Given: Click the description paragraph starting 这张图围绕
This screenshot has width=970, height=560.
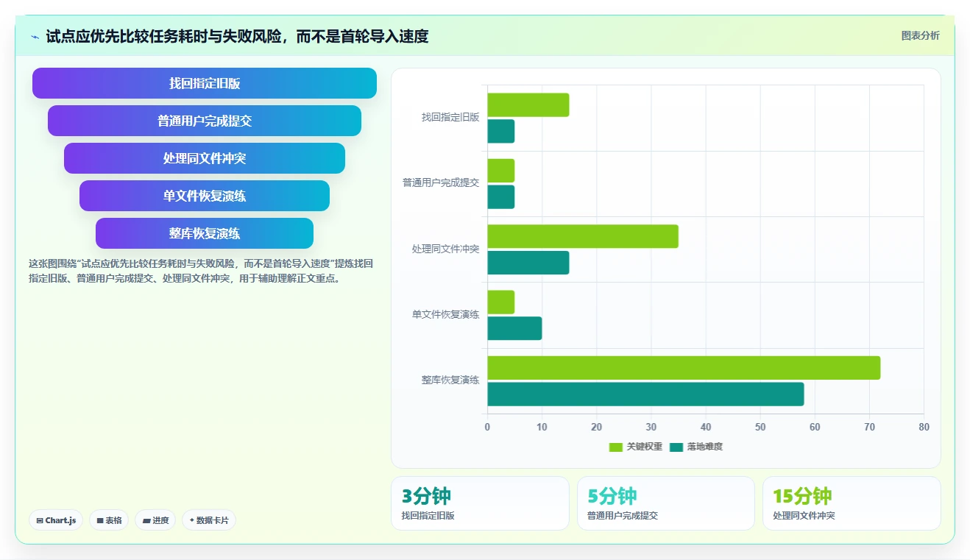Looking at the screenshot, I should click(202, 271).
